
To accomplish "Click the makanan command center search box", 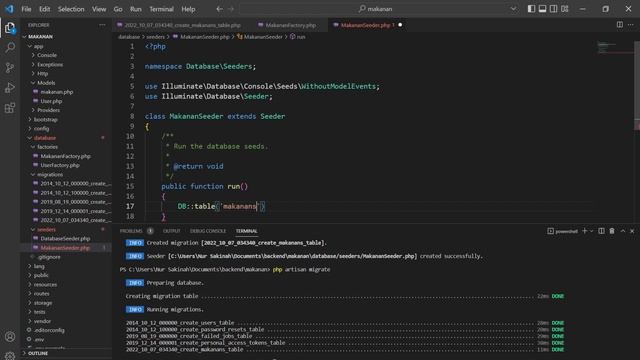I will click(x=376, y=9).
